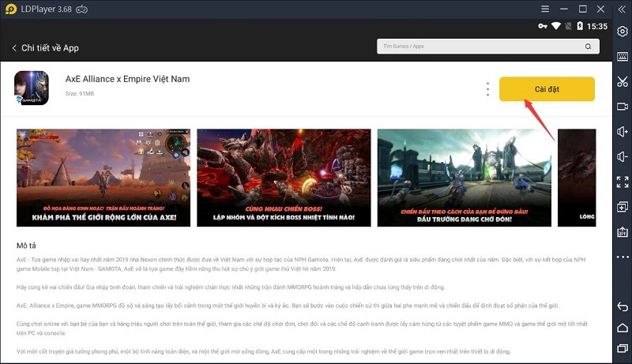Viewport: 632px width, 364px height.
Task: Click the no-SIM signal icon
Action: (x=568, y=26)
